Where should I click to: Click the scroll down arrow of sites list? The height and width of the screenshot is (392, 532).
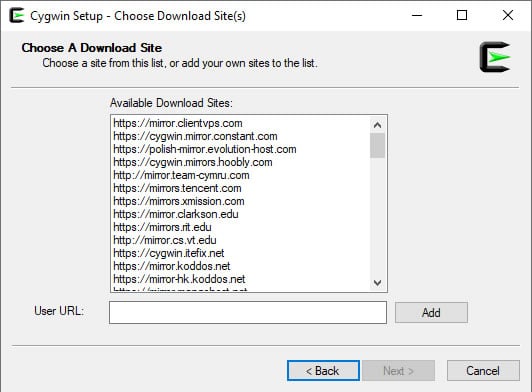click(377, 282)
